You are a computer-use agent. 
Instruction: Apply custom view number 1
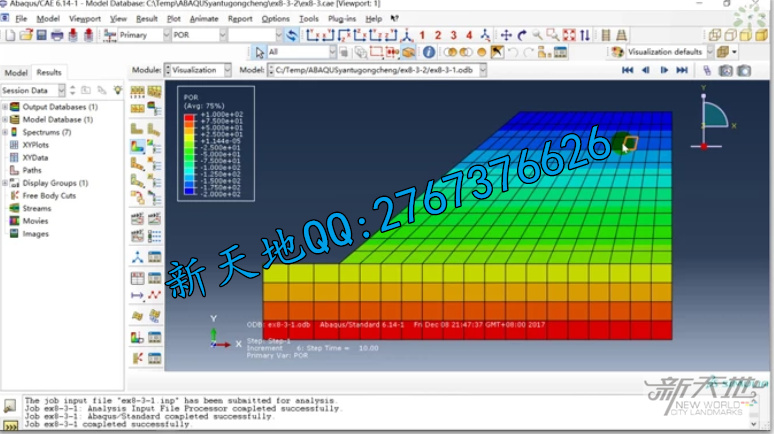pos(422,35)
